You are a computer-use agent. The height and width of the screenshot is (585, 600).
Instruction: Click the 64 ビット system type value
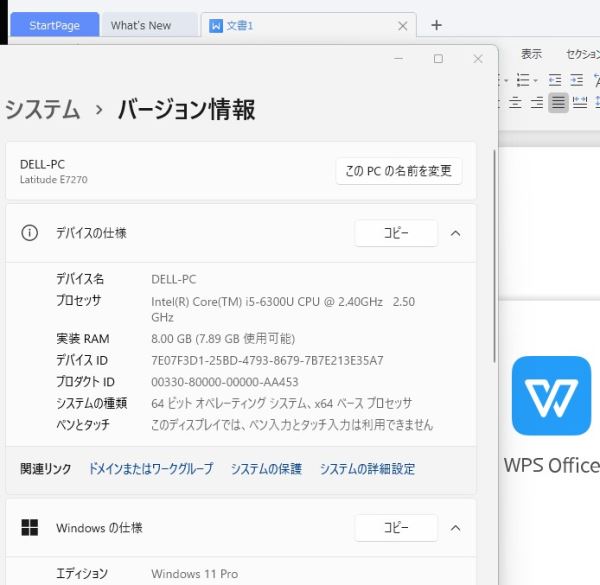point(281,403)
